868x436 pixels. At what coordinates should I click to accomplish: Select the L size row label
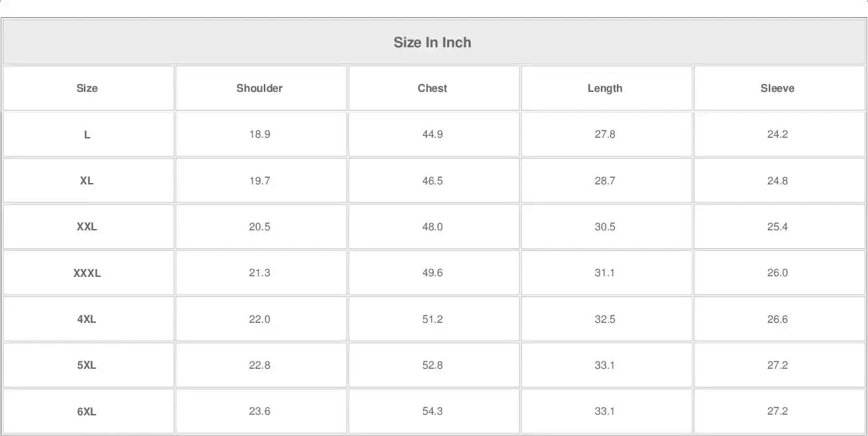coord(87,134)
